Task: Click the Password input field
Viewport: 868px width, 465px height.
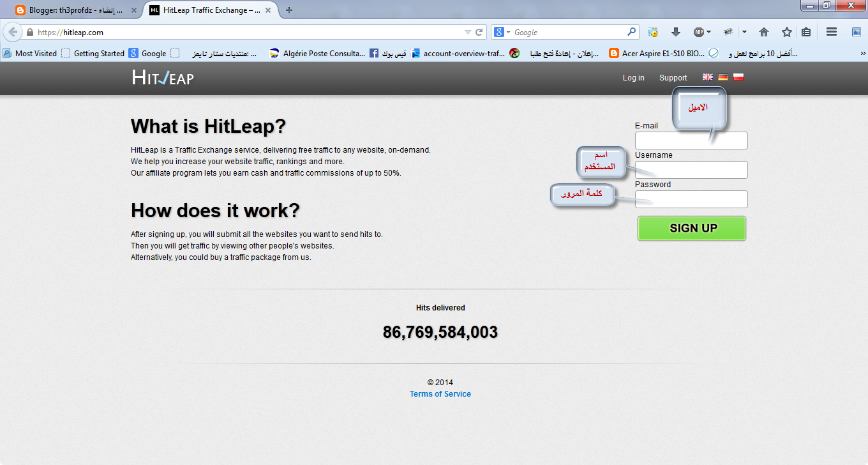Action: [x=691, y=199]
